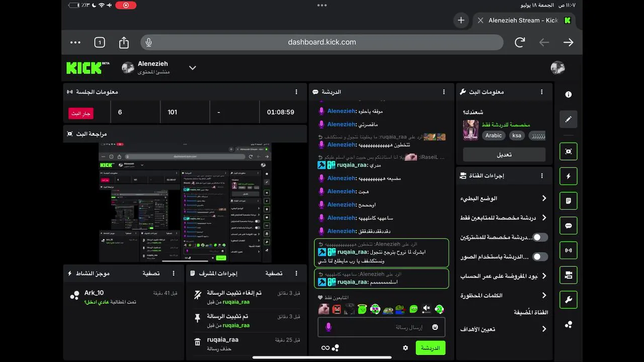This screenshot has width=644, height=362.
Task: Open chat settings gear icon
Action: coord(406,348)
